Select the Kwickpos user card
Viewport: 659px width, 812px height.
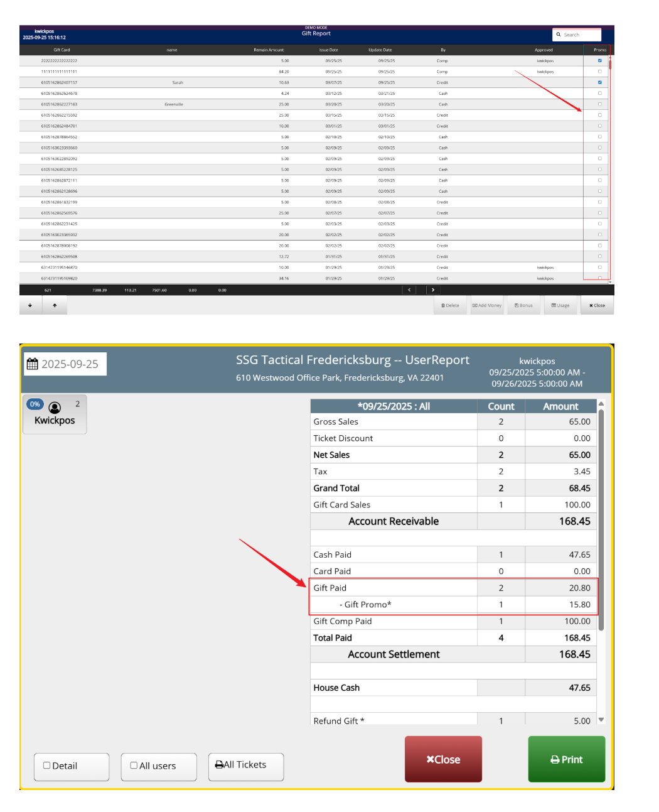coord(55,414)
